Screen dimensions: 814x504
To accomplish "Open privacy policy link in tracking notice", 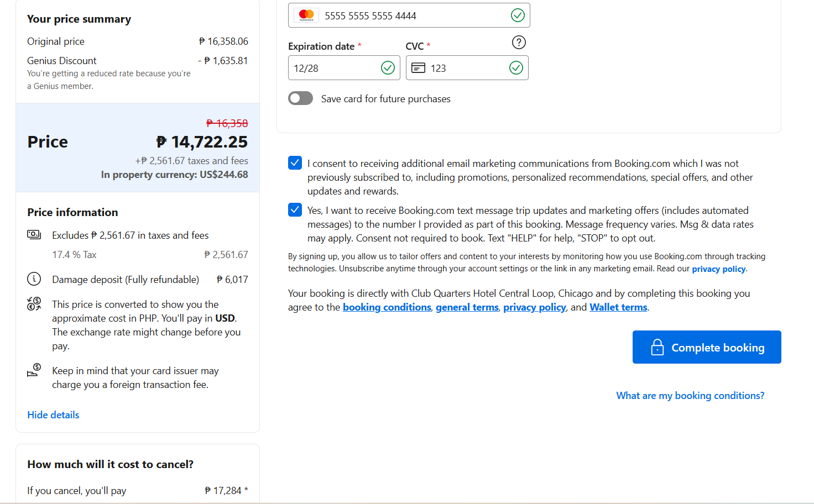I will click(x=718, y=269).
